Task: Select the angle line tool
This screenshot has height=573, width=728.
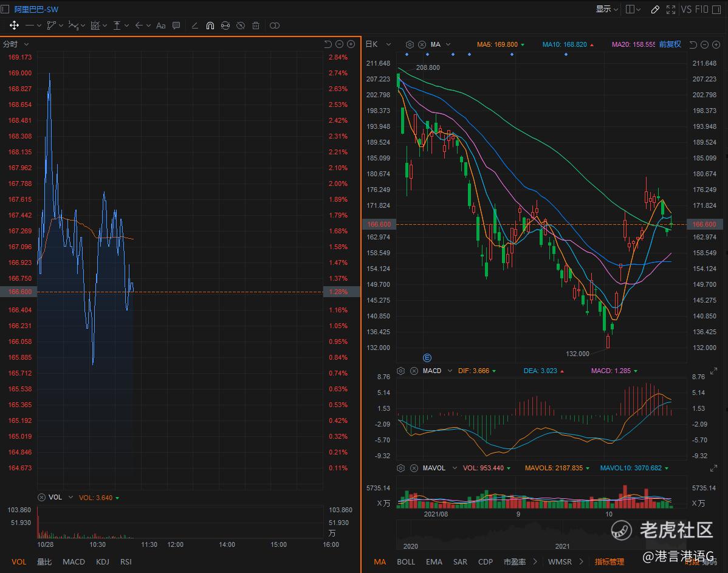Action: pos(195,26)
